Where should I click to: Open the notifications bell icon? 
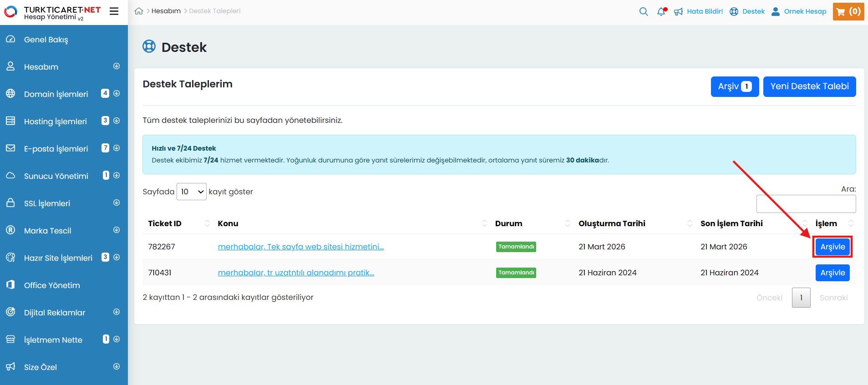(661, 11)
